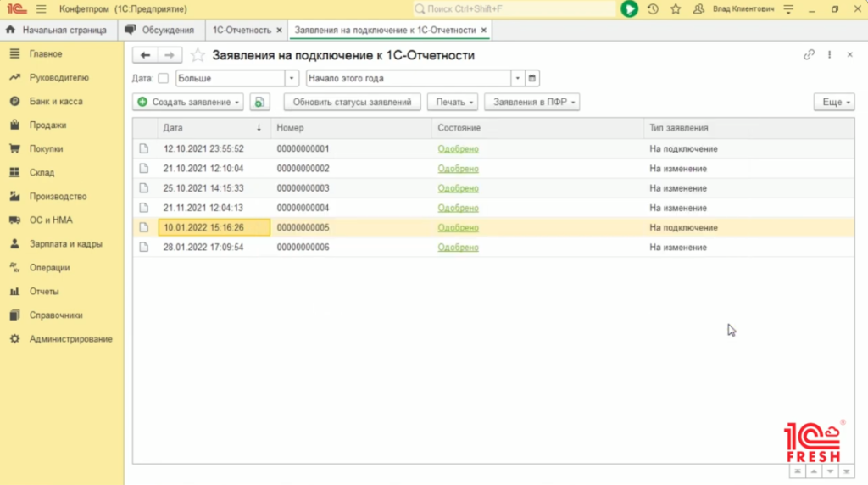Open the history clock icon

click(x=653, y=8)
